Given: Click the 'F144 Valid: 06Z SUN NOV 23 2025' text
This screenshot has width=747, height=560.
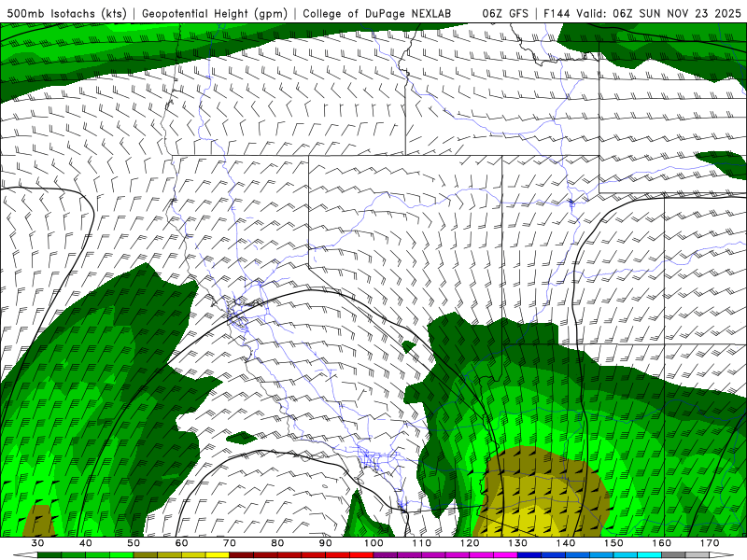Looking at the screenshot, I should 642,13.
